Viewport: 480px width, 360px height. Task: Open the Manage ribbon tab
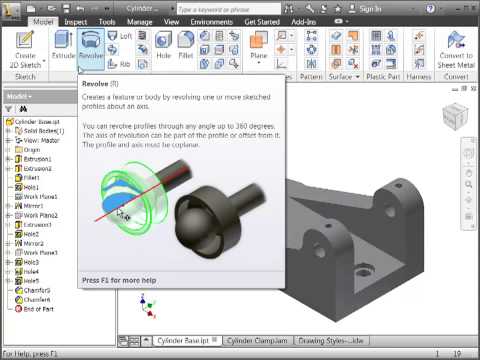(140, 22)
